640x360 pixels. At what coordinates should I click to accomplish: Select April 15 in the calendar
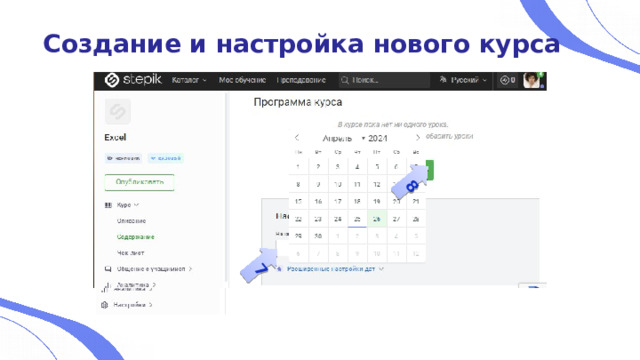[x=298, y=202]
